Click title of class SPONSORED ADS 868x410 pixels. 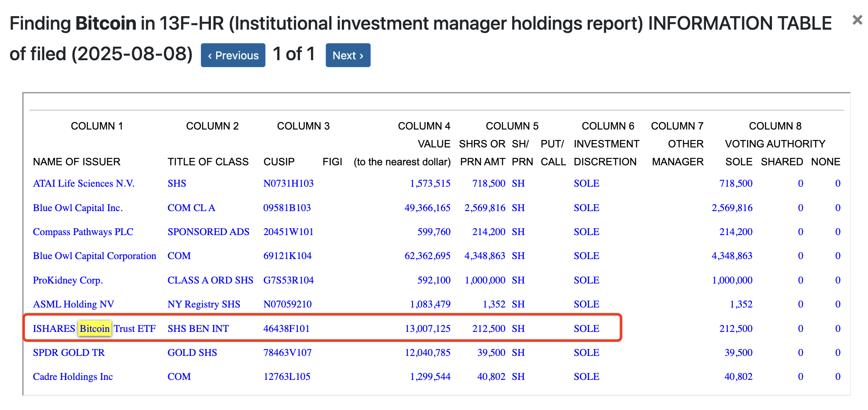(x=208, y=232)
